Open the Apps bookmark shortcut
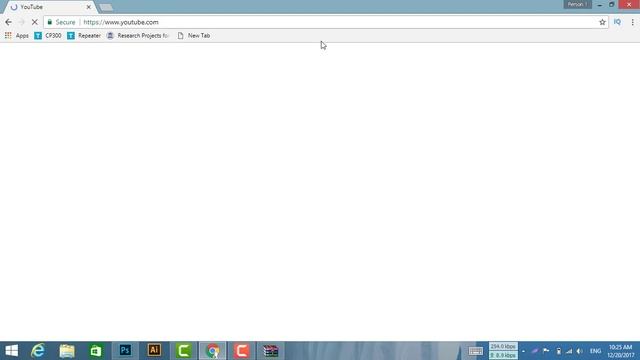Screen dimensions: 640x360 click(17, 36)
